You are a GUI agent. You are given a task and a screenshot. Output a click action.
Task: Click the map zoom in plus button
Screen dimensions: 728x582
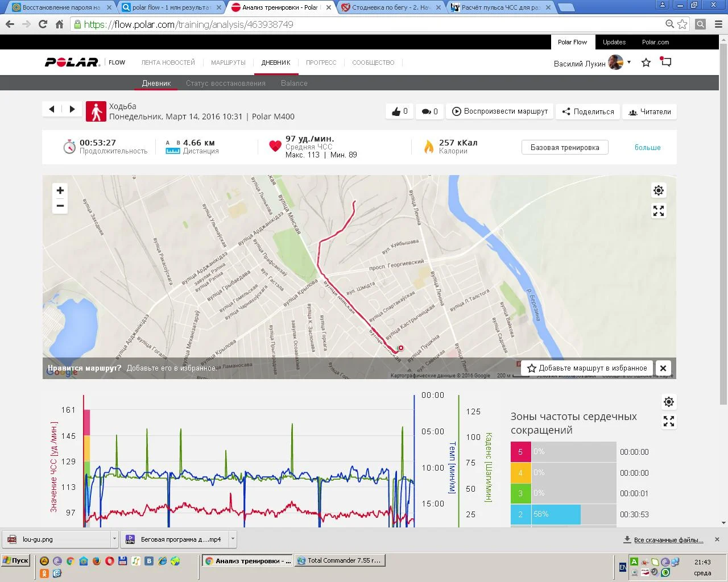pyautogui.click(x=60, y=190)
